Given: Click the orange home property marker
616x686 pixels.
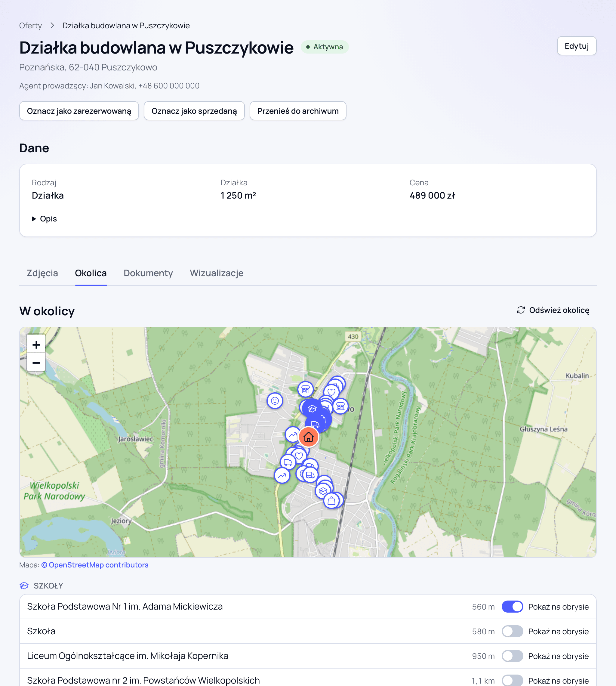Looking at the screenshot, I should [308, 437].
